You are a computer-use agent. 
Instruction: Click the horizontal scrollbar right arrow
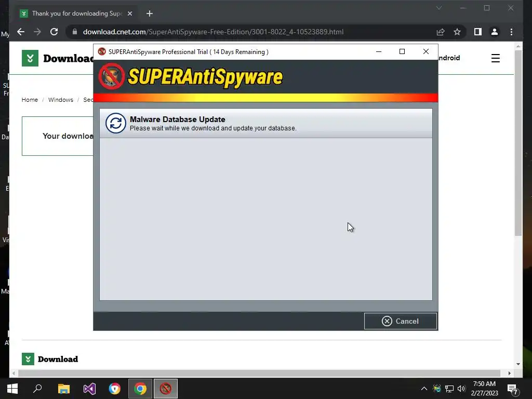pos(509,373)
